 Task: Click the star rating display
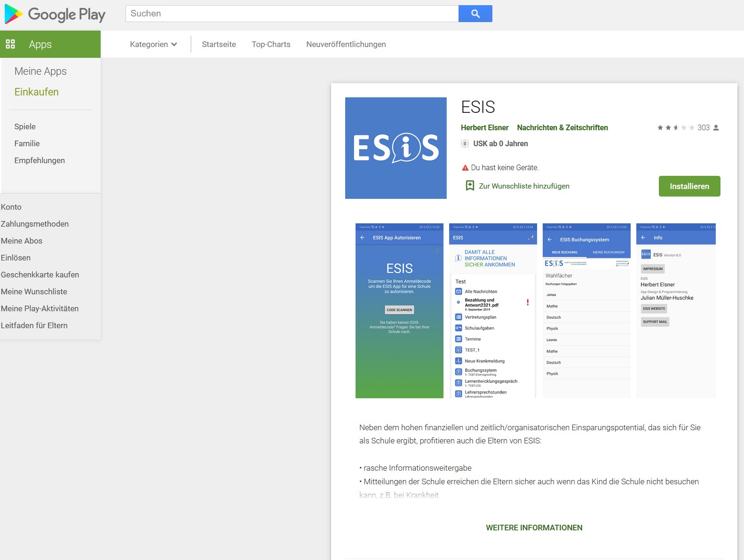click(x=676, y=128)
